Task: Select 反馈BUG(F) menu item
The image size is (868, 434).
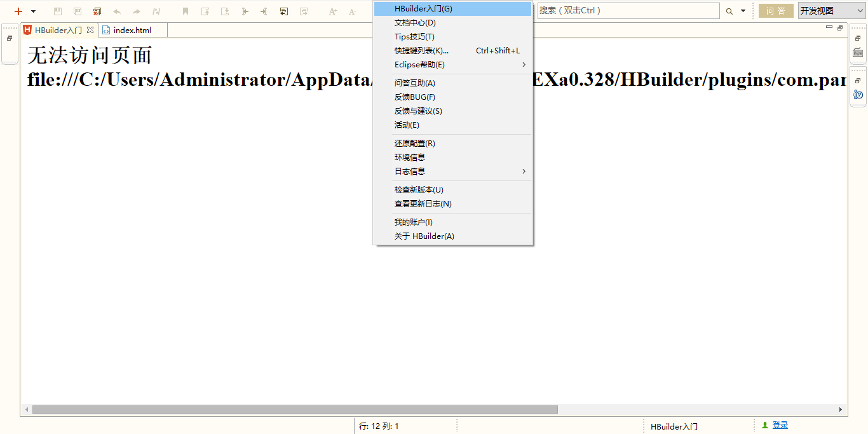Action: (x=452, y=97)
